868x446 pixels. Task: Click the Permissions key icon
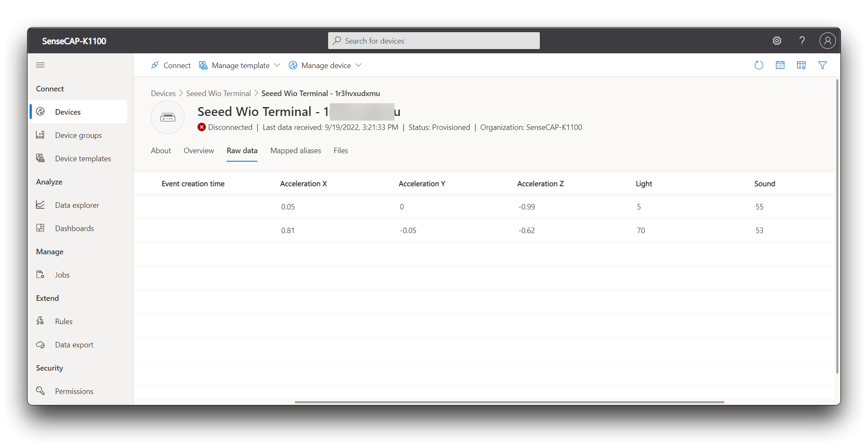pos(40,391)
